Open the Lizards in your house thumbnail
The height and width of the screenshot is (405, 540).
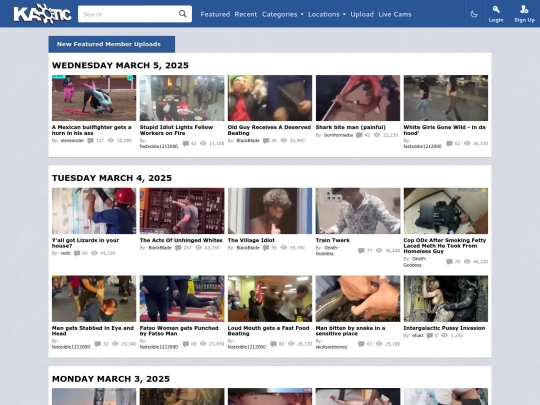94,211
